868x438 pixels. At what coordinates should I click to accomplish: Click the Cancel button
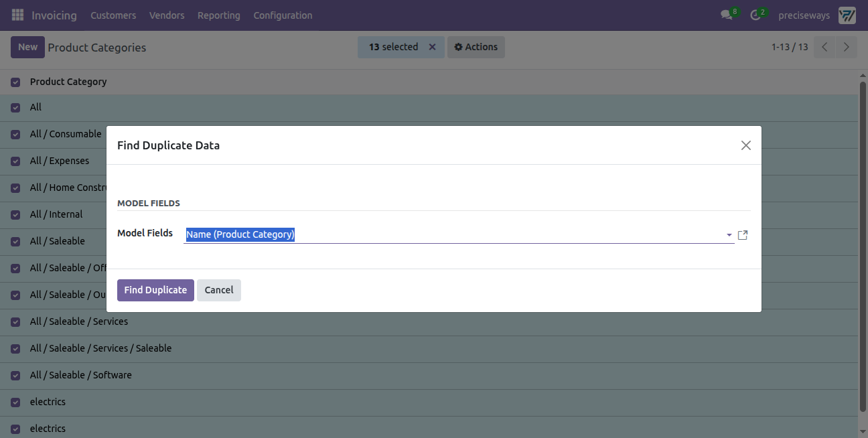(219, 290)
